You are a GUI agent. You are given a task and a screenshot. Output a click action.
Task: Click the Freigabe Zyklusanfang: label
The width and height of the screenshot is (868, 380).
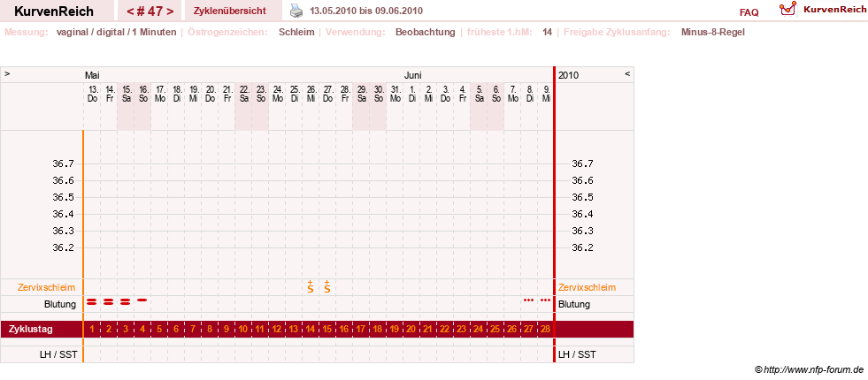click(618, 32)
